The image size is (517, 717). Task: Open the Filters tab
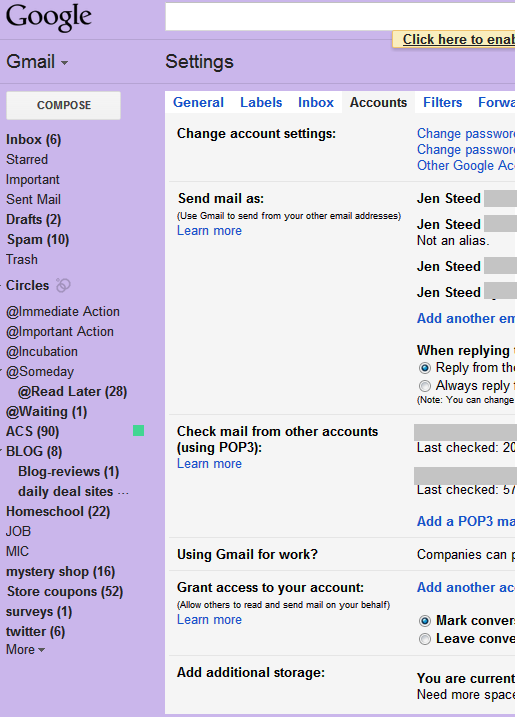pos(442,102)
